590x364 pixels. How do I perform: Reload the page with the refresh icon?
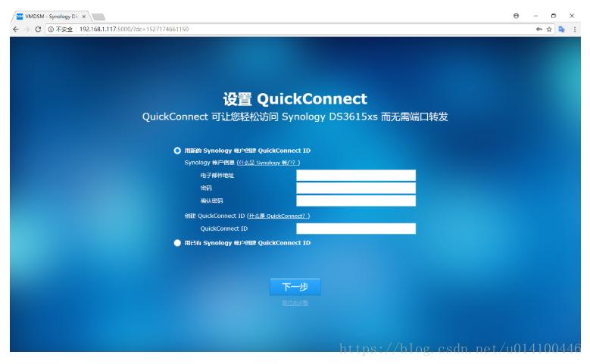[38, 30]
